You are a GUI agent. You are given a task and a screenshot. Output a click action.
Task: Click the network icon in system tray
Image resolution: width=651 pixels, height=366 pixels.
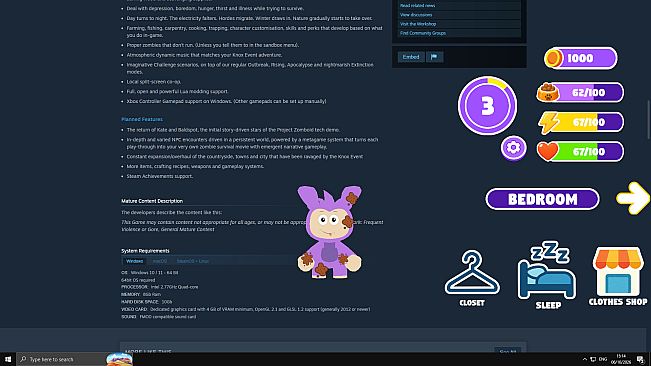coord(593,359)
